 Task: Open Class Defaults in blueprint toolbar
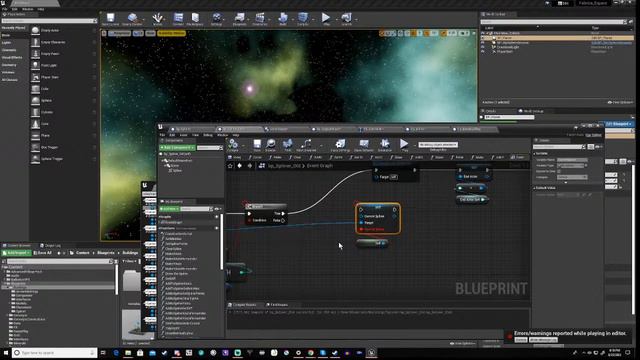364,145
